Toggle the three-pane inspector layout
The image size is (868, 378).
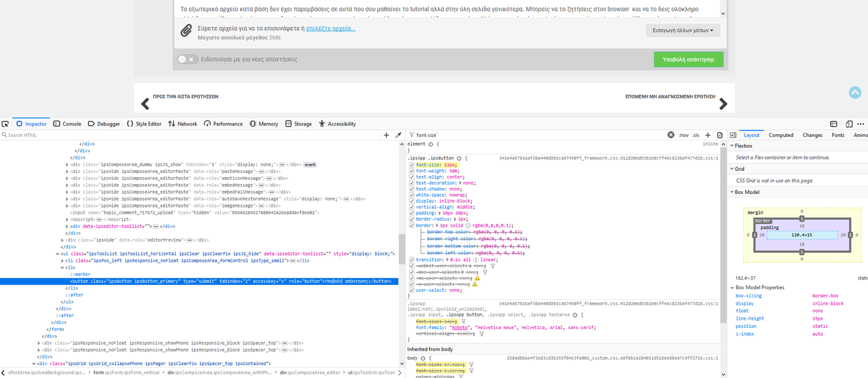pos(733,135)
